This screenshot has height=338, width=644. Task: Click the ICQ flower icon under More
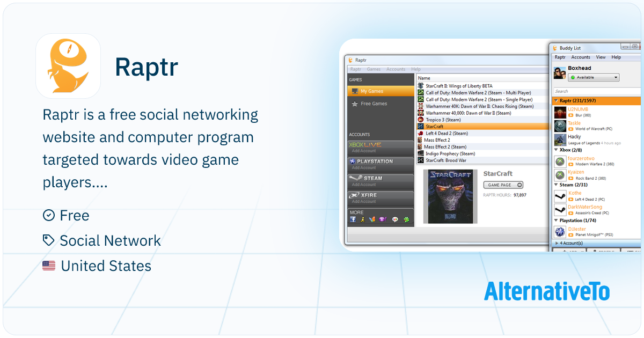(406, 219)
